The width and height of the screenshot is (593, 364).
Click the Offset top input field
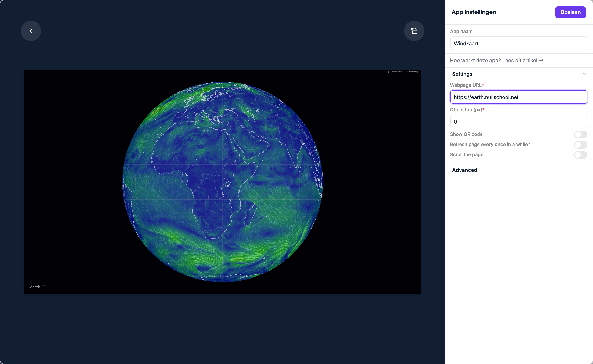pos(519,121)
